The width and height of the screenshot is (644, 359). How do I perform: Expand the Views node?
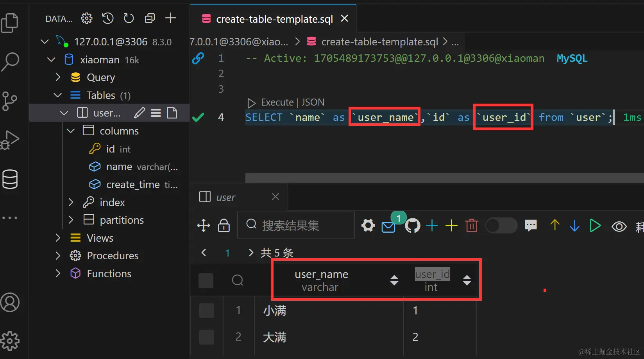click(x=58, y=238)
